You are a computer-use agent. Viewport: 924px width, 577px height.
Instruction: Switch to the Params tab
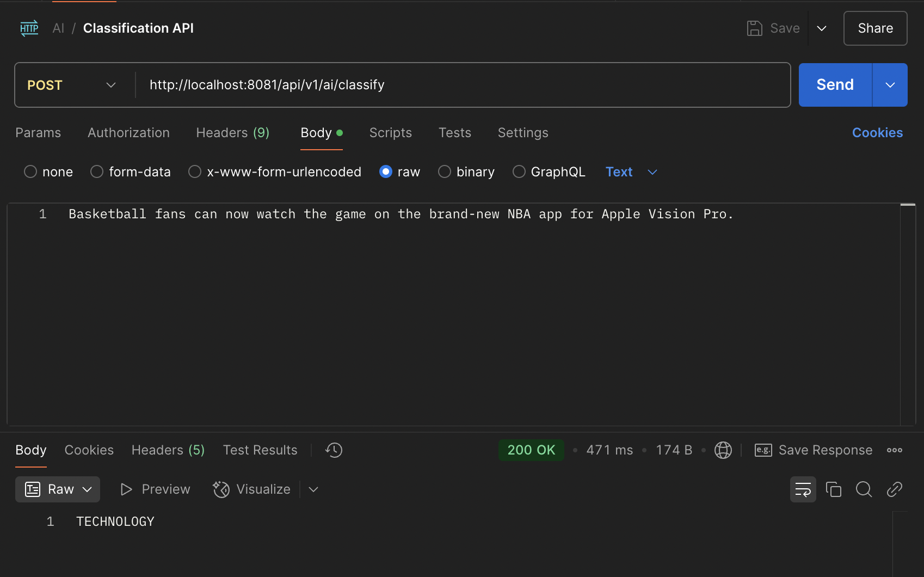click(38, 133)
